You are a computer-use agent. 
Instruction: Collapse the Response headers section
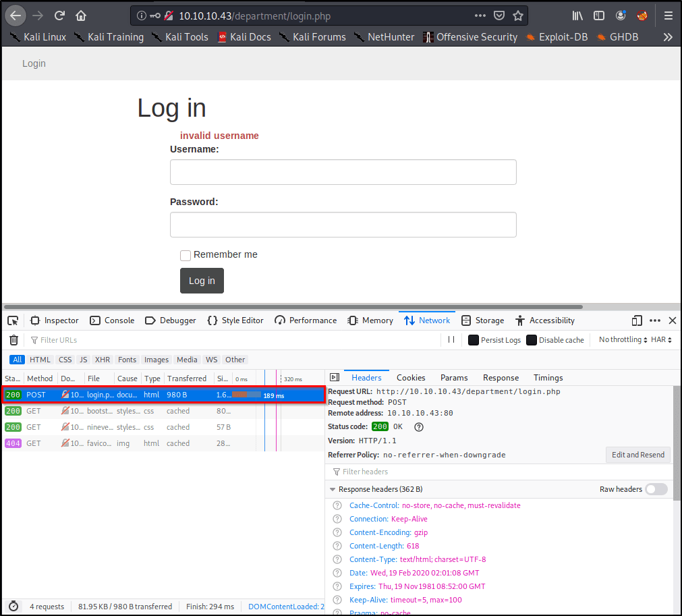point(333,489)
